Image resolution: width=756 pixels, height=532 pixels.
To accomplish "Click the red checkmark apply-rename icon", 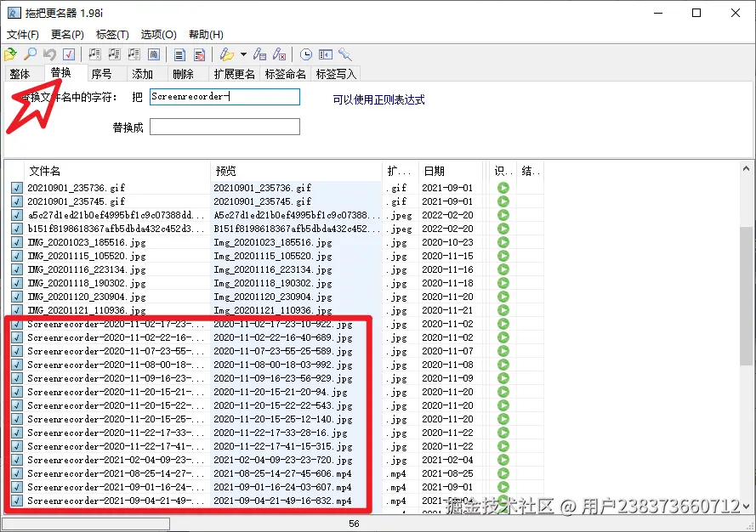I will (x=69, y=54).
